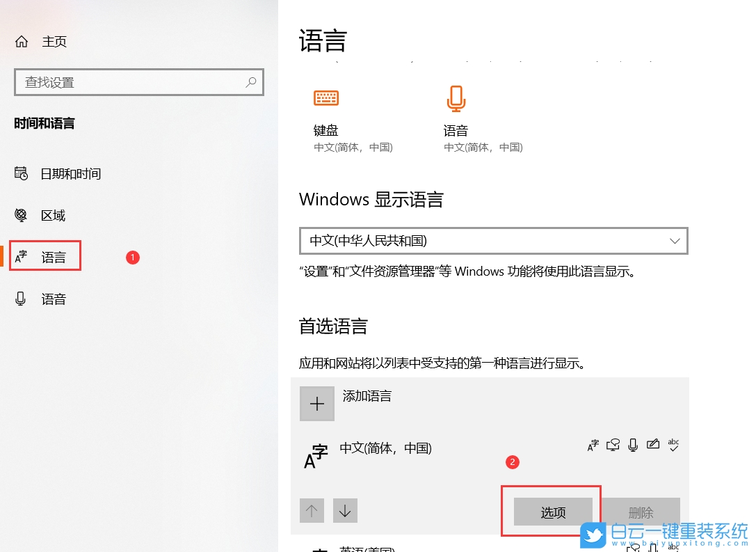Open the Windows 显示语言 dropdown
This screenshot has height=552, width=756.
tap(493, 240)
